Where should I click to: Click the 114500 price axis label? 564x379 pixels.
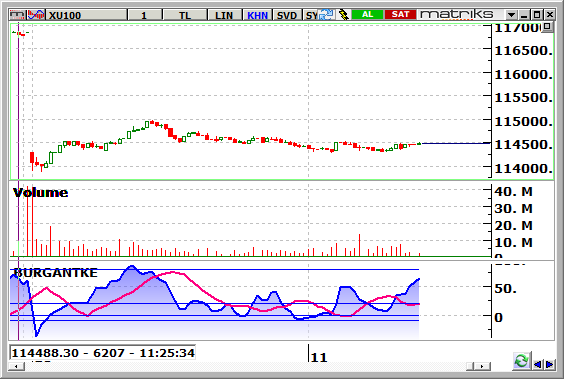click(x=523, y=145)
